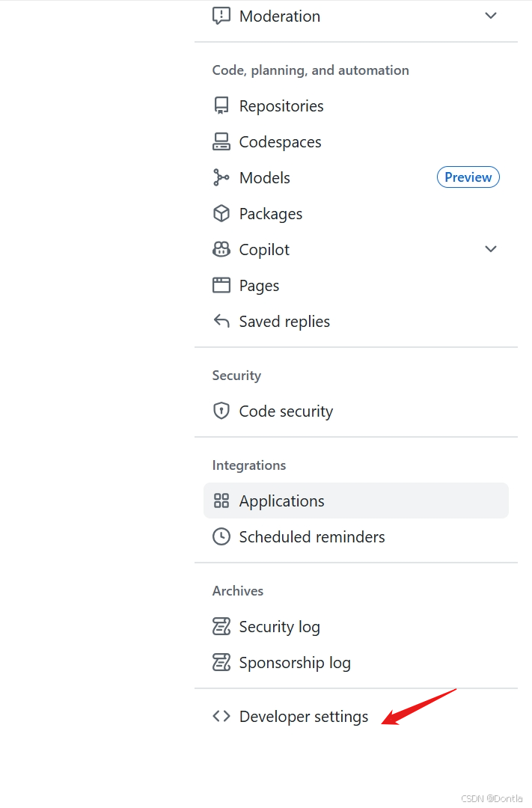Expand the Moderation section chevron
The image size is (532, 808).
[491, 16]
